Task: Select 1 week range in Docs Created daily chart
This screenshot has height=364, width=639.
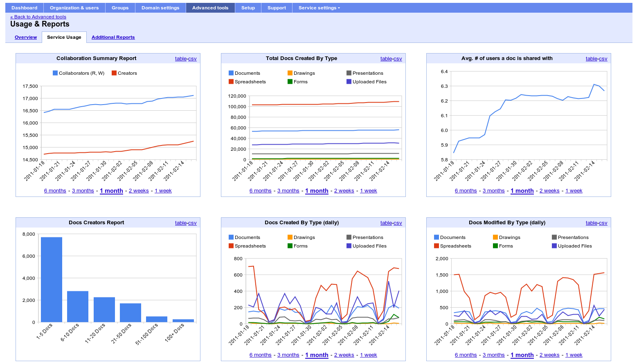Action: 369,355
